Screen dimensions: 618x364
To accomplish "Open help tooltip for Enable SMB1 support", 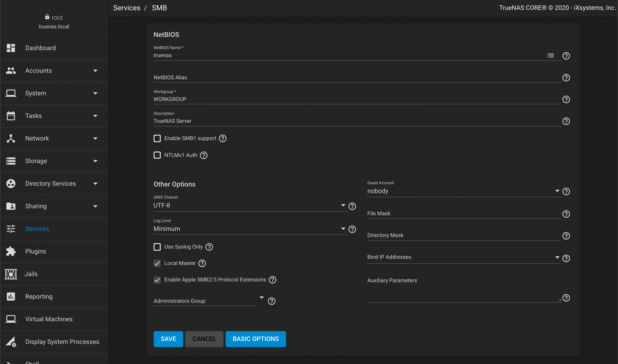I will (223, 138).
